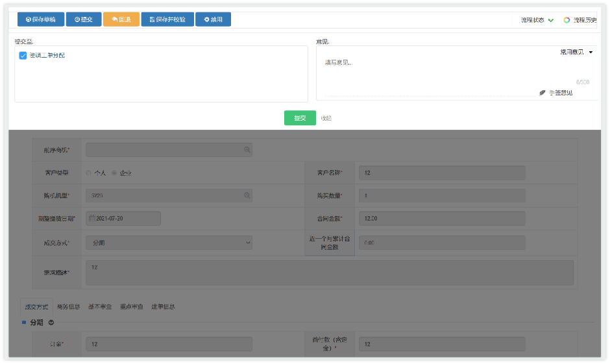Switch to the 商务信息 tab
Image resolution: width=610 pixels, height=364 pixels.
point(68,306)
